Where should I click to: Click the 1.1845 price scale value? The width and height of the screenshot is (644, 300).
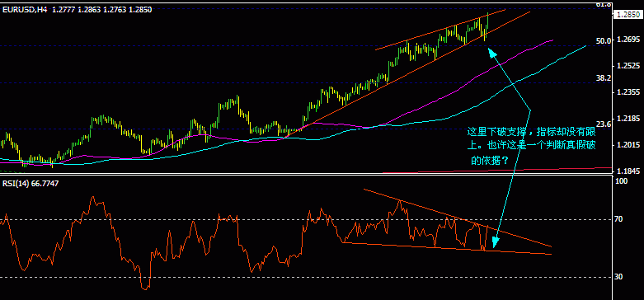tap(628, 171)
